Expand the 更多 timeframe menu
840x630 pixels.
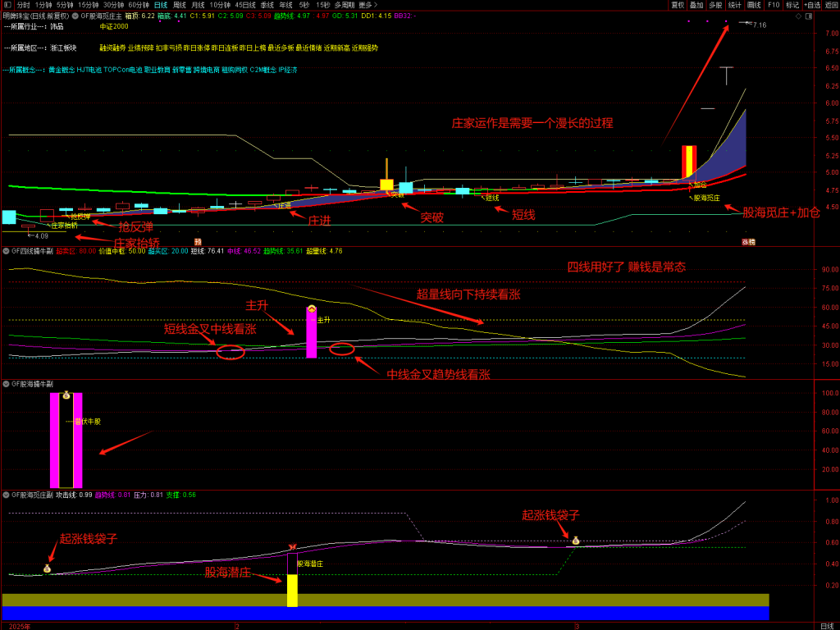click(366, 5)
